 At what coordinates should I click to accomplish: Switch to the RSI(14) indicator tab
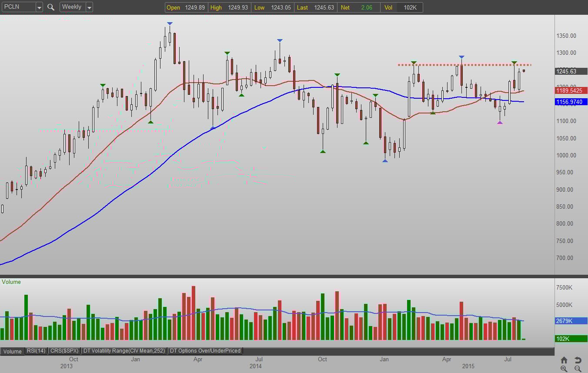(36, 351)
